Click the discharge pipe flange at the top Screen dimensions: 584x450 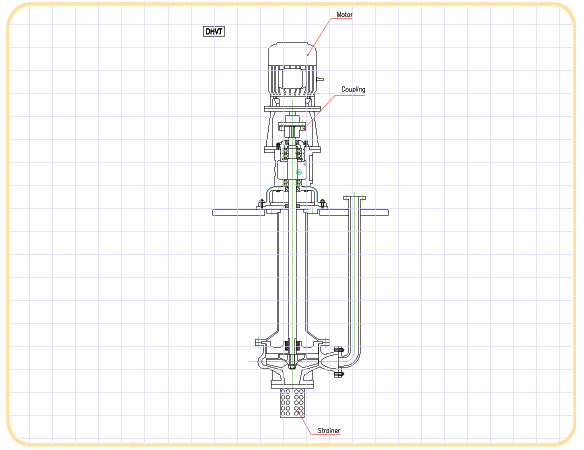pos(354,198)
